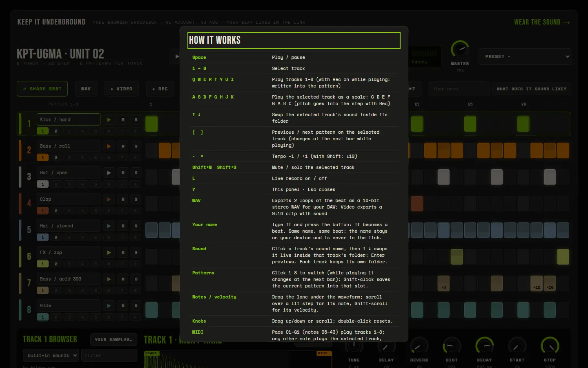Switch Bass / roll track to pattern 2

[x=56, y=157]
